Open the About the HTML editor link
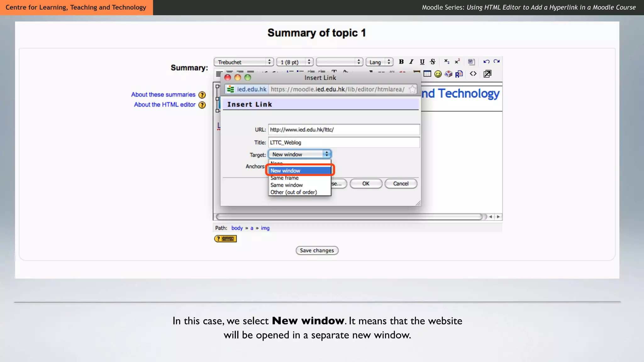 point(165,105)
